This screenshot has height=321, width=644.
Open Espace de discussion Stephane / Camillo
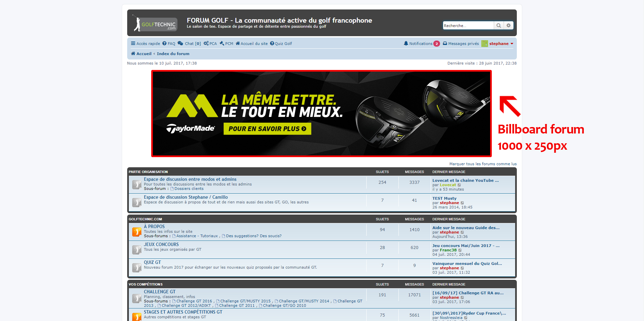click(186, 197)
